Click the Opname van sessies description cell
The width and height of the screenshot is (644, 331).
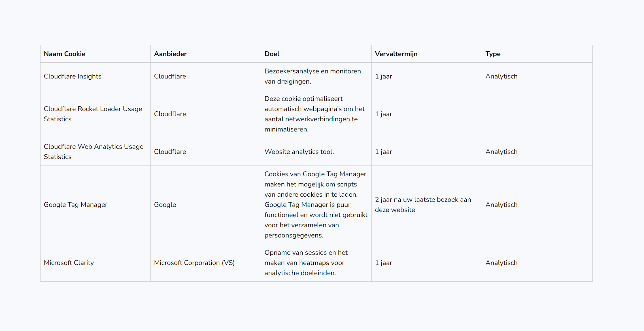(316, 263)
